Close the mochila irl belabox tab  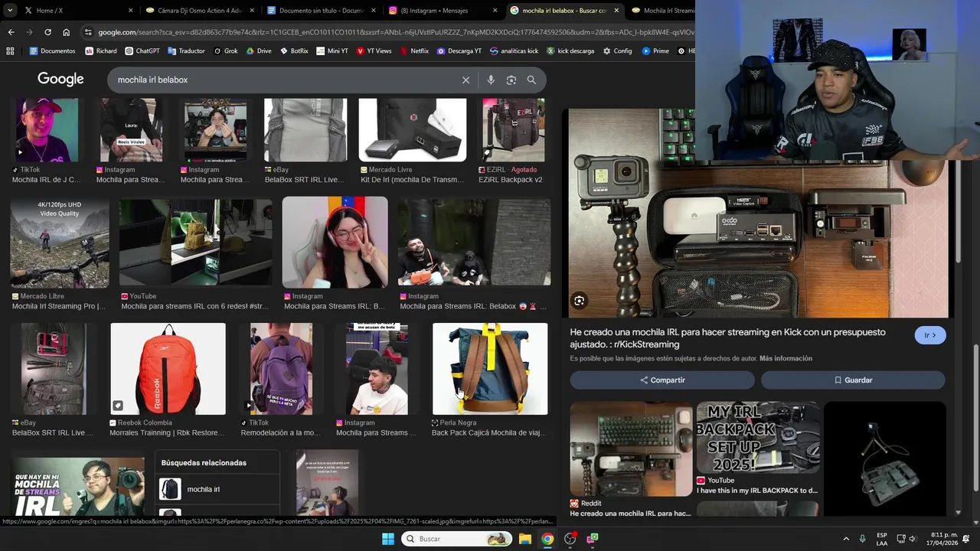[616, 11]
